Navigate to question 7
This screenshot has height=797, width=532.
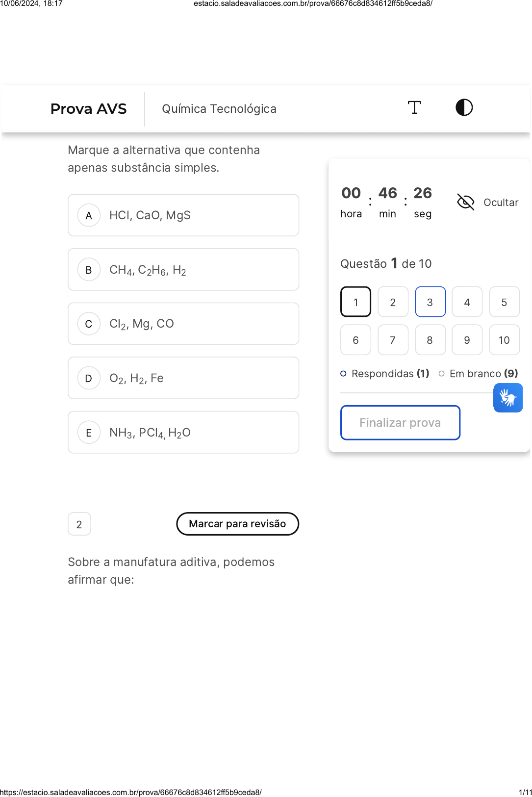(x=393, y=340)
